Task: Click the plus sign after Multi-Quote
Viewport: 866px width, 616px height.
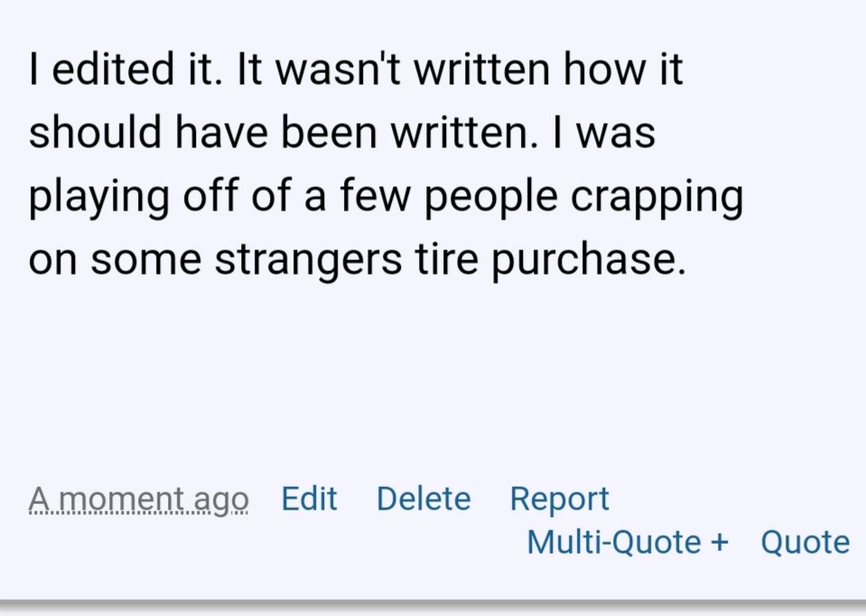Action: (x=720, y=543)
